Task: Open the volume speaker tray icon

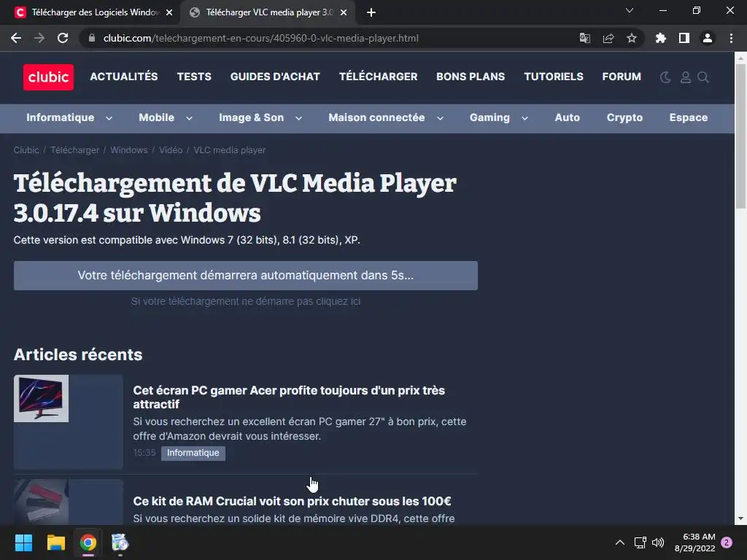Action: (658, 542)
